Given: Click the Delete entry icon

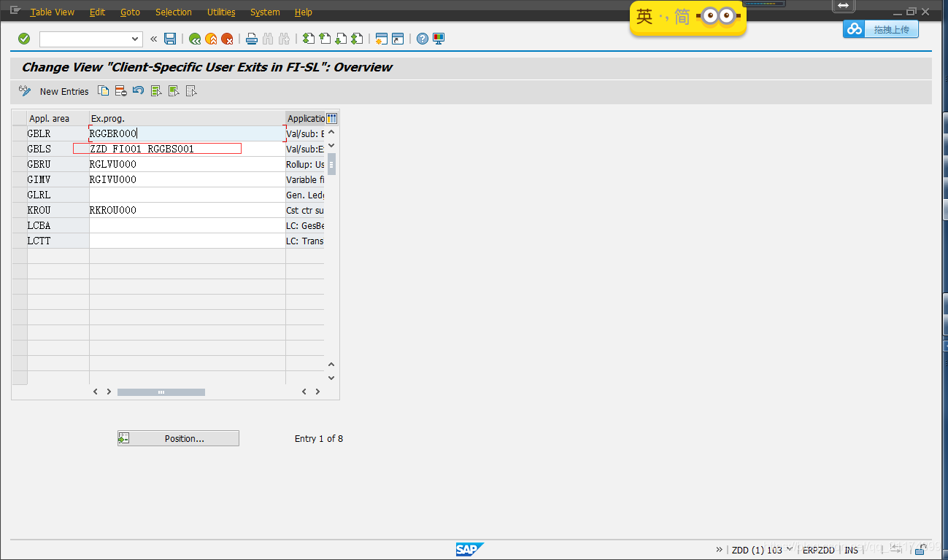Looking at the screenshot, I should click(120, 90).
